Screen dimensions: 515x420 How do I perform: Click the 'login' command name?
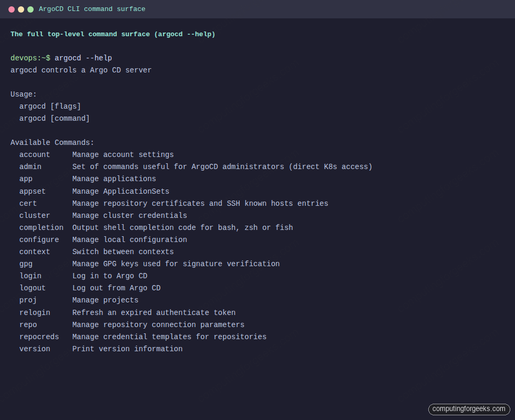(30, 276)
